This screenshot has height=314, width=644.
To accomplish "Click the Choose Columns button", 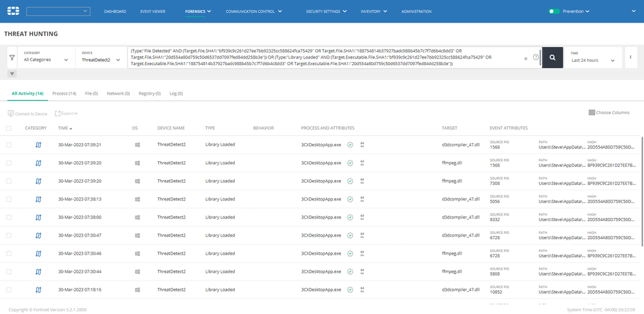I will point(609,113).
